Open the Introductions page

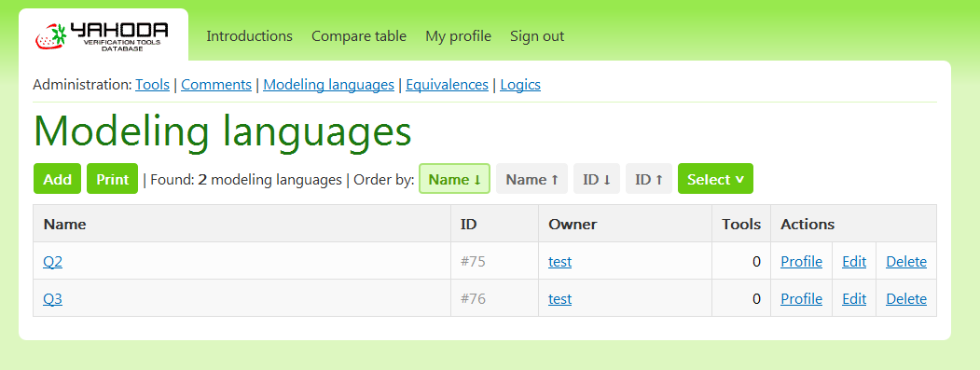[249, 36]
